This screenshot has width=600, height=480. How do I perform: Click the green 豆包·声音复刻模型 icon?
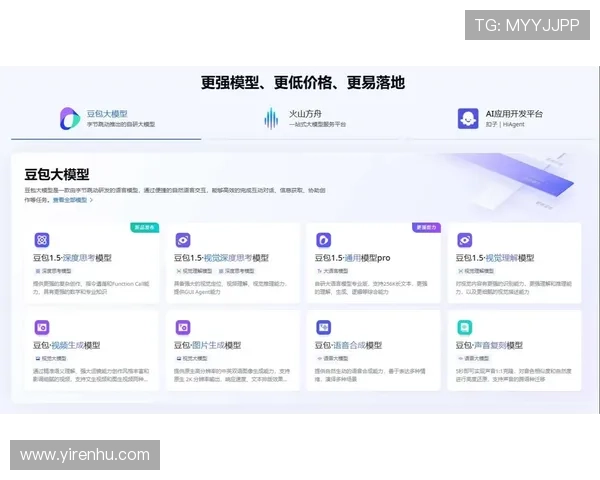(465, 327)
